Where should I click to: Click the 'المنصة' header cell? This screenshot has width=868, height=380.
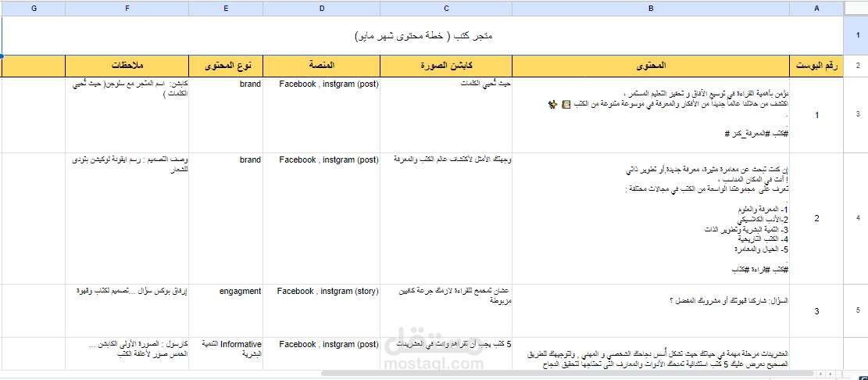point(322,66)
